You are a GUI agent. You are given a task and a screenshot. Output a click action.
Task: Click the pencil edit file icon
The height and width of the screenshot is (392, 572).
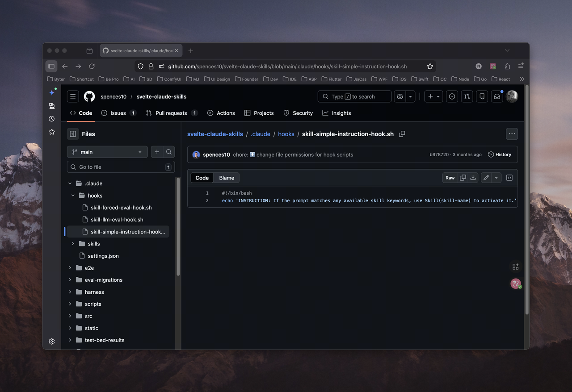pos(486,178)
